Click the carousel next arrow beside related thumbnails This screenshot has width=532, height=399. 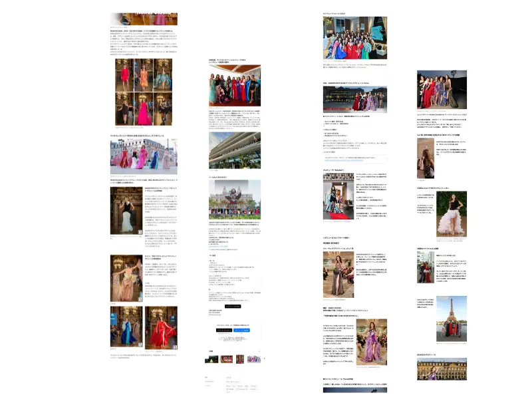(263, 359)
